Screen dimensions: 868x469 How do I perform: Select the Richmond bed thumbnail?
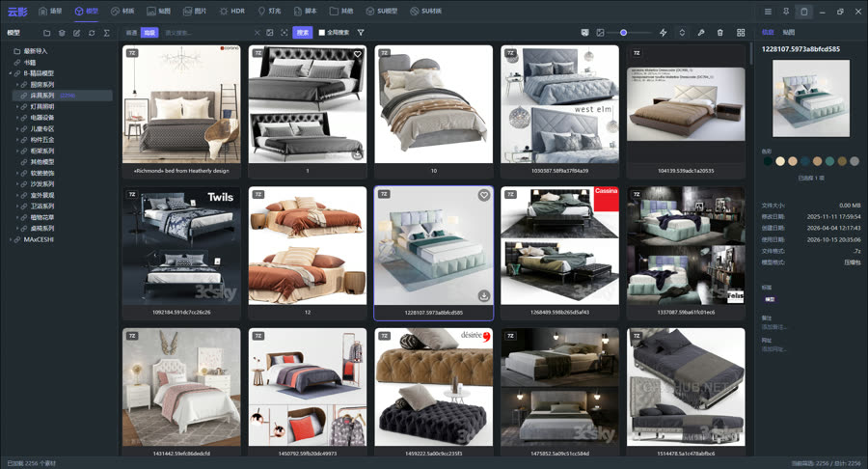point(181,104)
